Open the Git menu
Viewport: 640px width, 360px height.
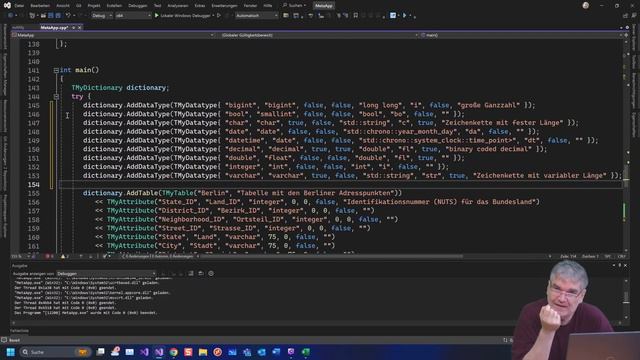78,6
